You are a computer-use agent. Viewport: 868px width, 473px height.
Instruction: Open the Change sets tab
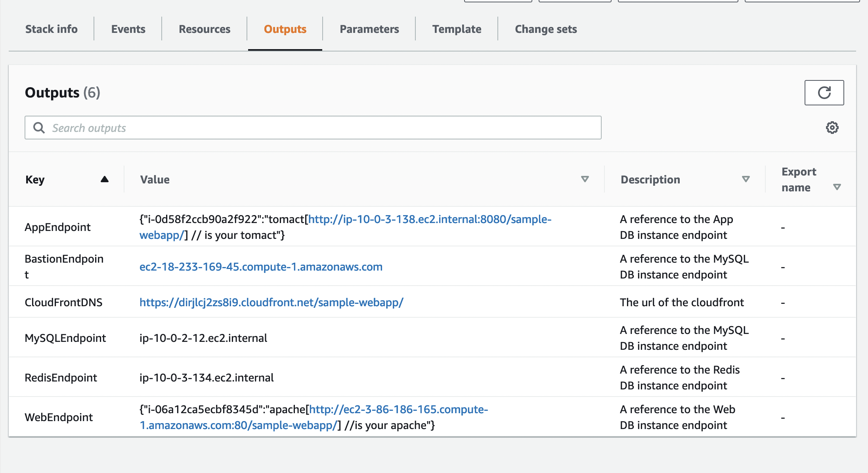coord(546,29)
